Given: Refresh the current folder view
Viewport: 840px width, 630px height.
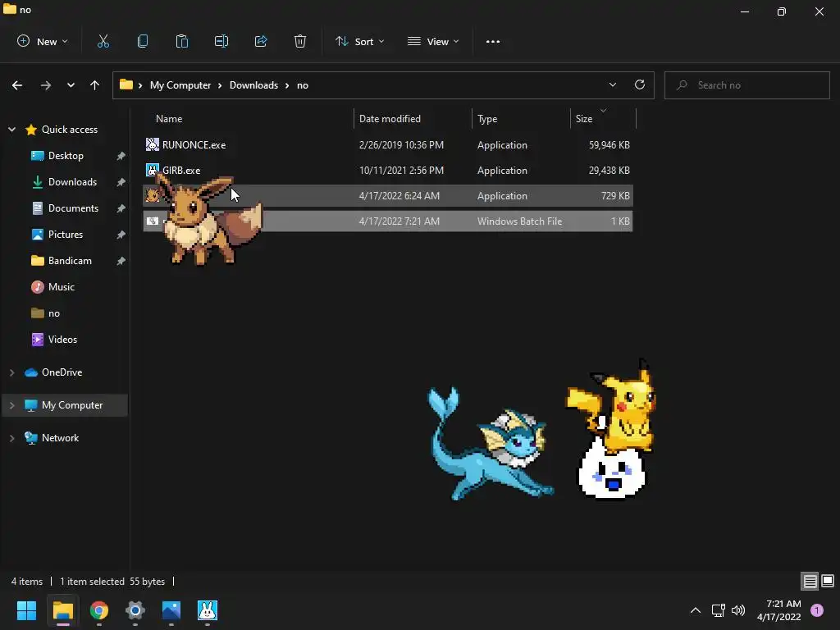Looking at the screenshot, I should pyautogui.click(x=640, y=84).
